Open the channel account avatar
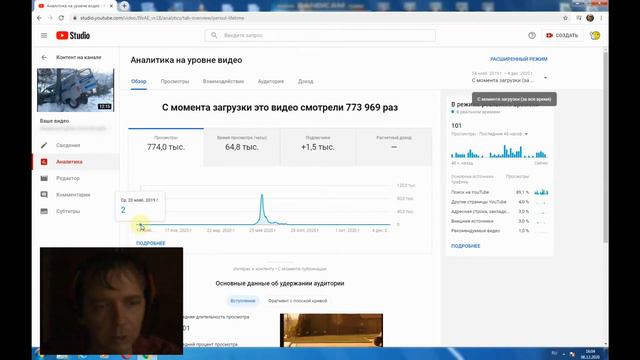The image size is (640, 360). pos(595,36)
